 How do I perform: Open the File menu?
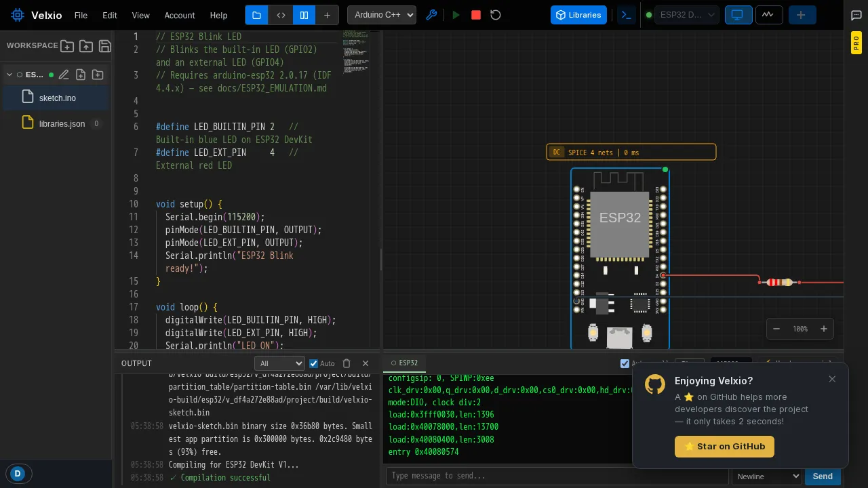[x=81, y=15]
